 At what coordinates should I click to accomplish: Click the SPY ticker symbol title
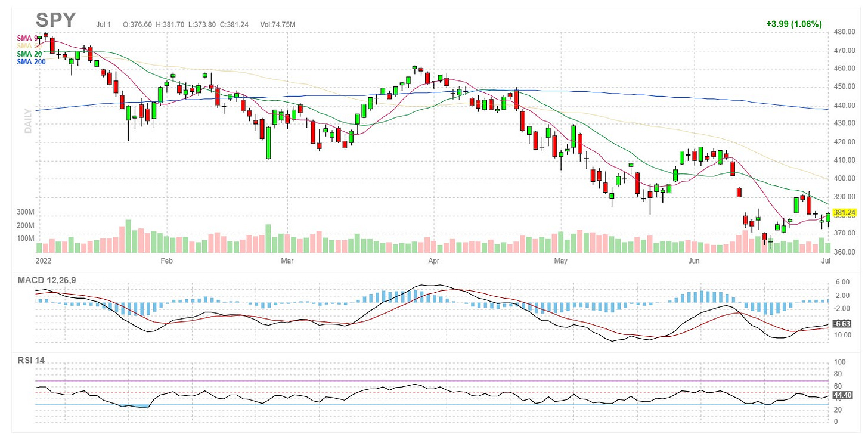(56, 20)
